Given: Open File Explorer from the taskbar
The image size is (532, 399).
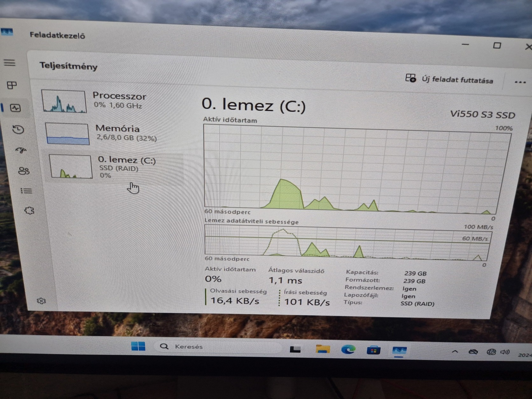Looking at the screenshot, I should point(323,349).
